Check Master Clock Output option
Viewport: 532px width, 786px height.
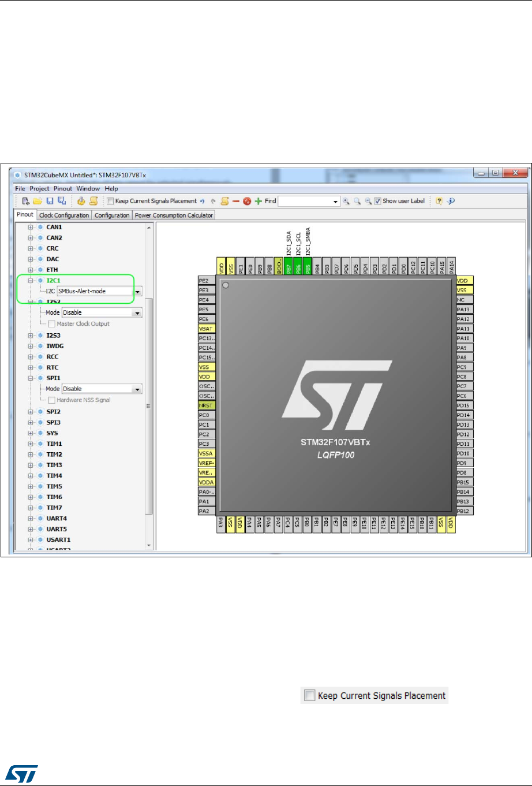(52, 324)
